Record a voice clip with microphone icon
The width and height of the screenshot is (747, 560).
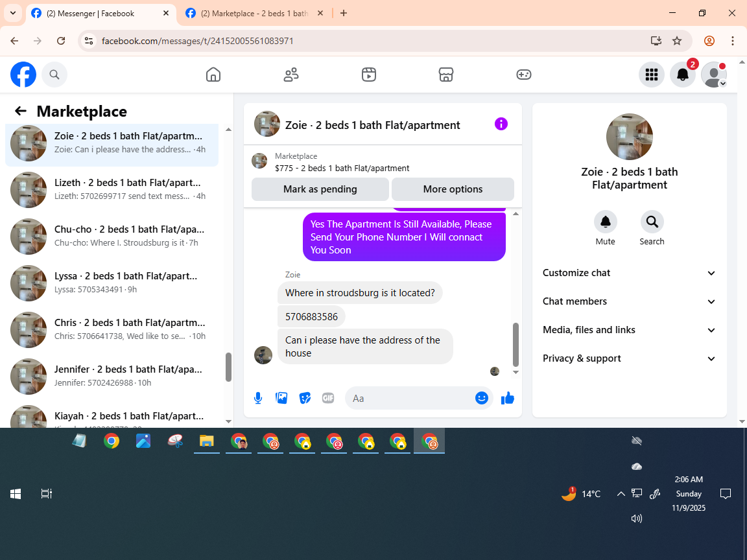click(257, 398)
